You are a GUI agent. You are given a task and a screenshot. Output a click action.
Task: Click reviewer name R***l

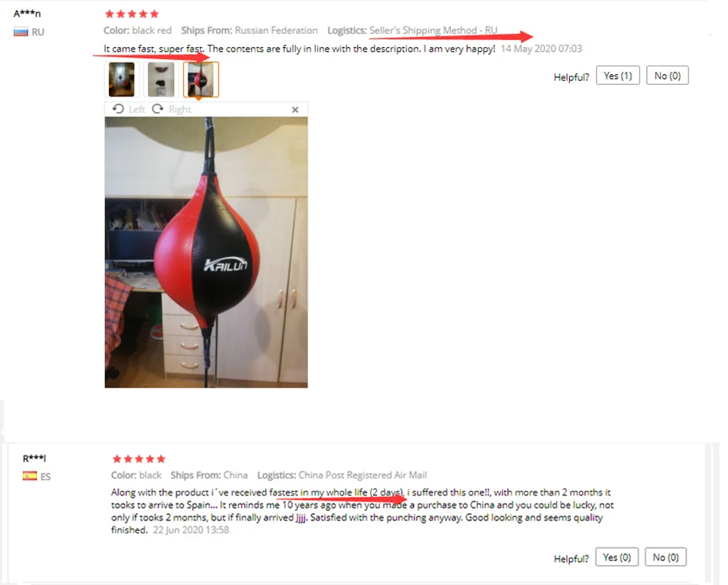click(x=35, y=458)
